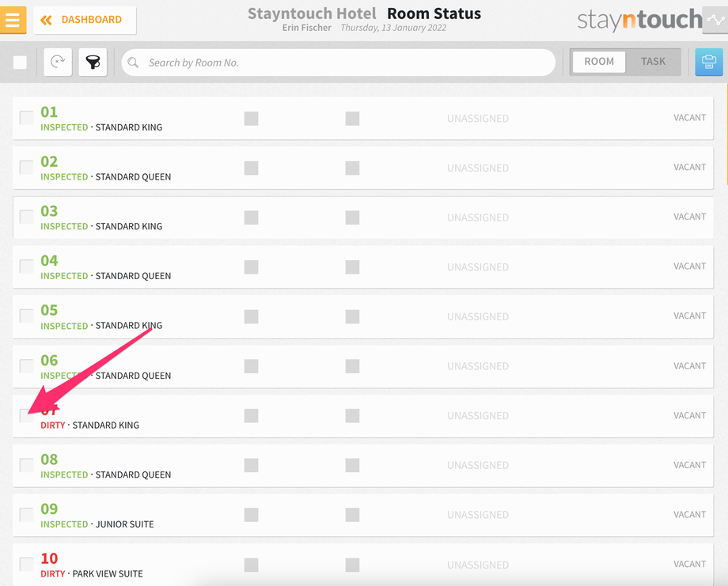Click DIRTY status of Standard King room
The width and height of the screenshot is (728, 586).
coord(52,425)
